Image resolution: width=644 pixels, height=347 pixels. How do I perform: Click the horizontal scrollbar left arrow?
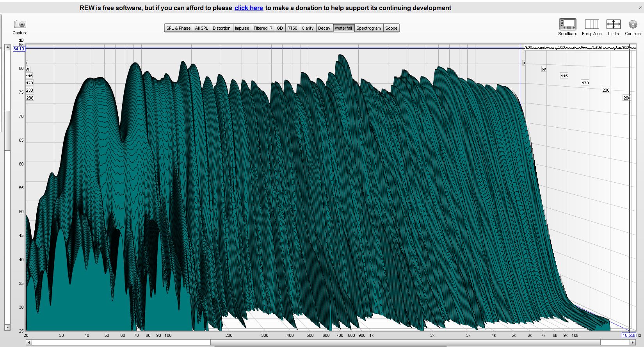tap(28, 342)
